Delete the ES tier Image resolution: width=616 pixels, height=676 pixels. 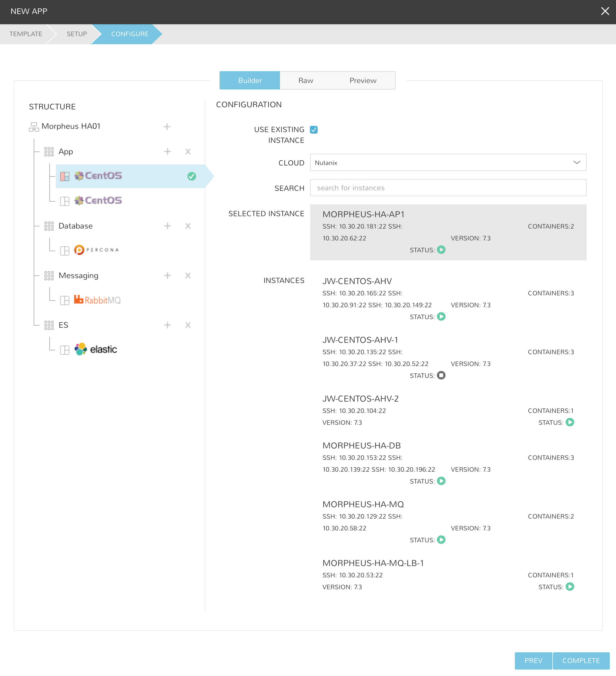point(188,325)
